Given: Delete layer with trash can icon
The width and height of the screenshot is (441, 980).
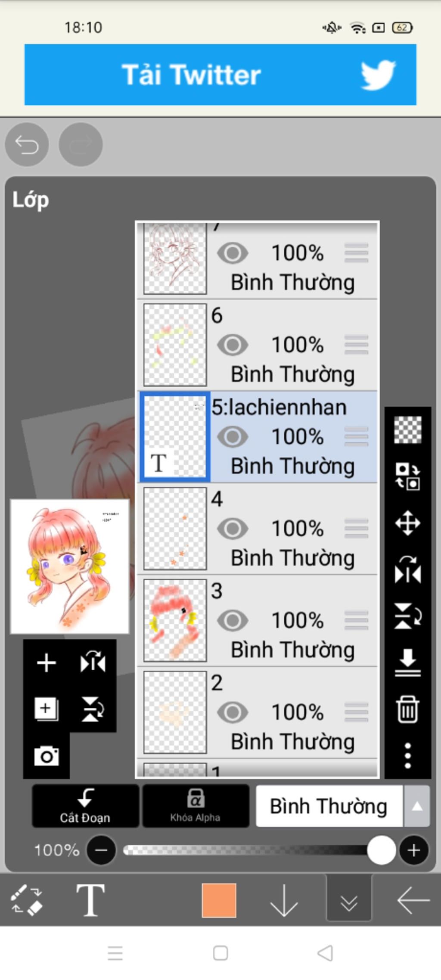Looking at the screenshot, I should pyautogui.click(x=407, y=709).
